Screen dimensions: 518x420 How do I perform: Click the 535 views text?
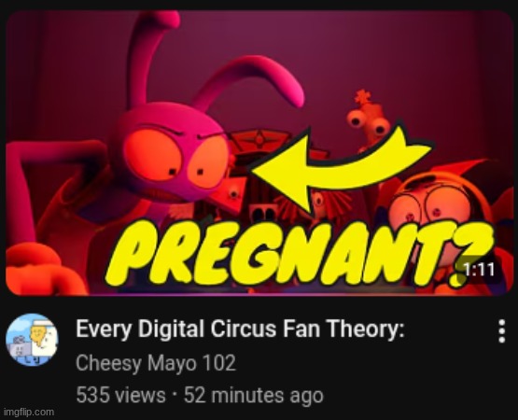tap(120, 395)
